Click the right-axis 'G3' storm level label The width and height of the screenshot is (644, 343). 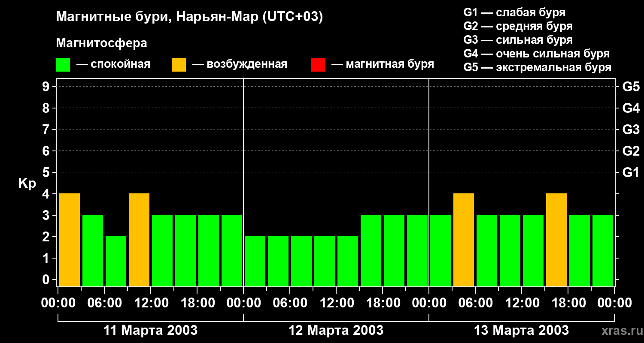[631, 129]
